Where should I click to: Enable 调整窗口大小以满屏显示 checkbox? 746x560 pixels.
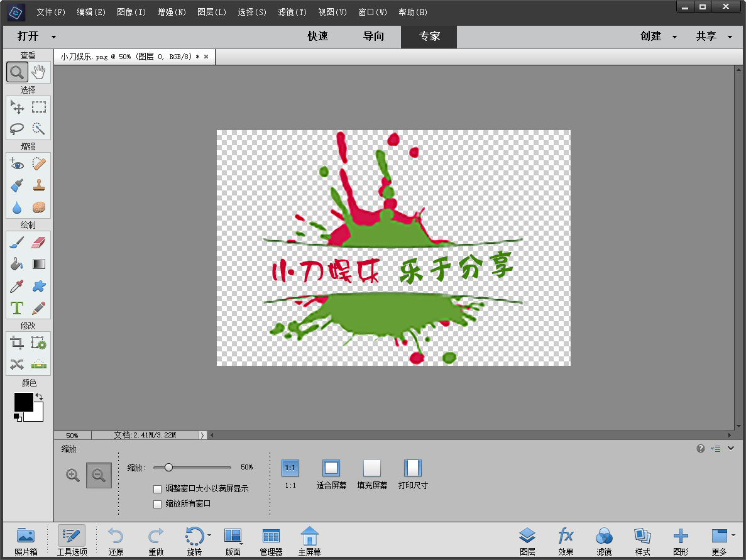pos(158,489)
